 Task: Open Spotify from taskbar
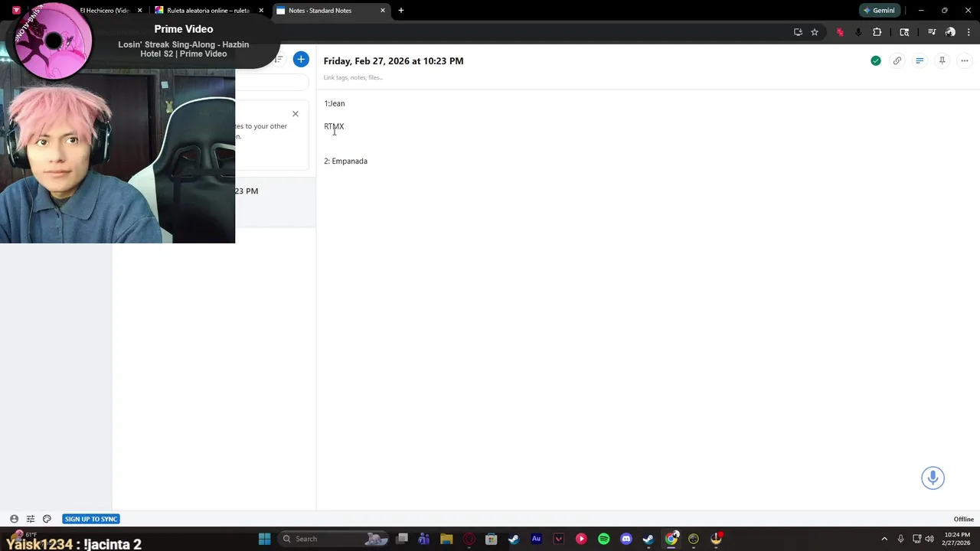tap(603, 539)
